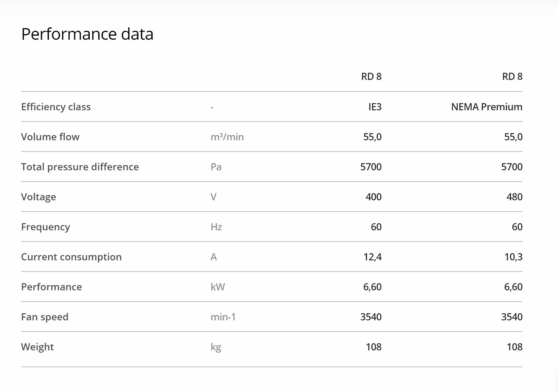Select the "Frequency" row label
The image size is (558, 392).
(x=45, y=227)
